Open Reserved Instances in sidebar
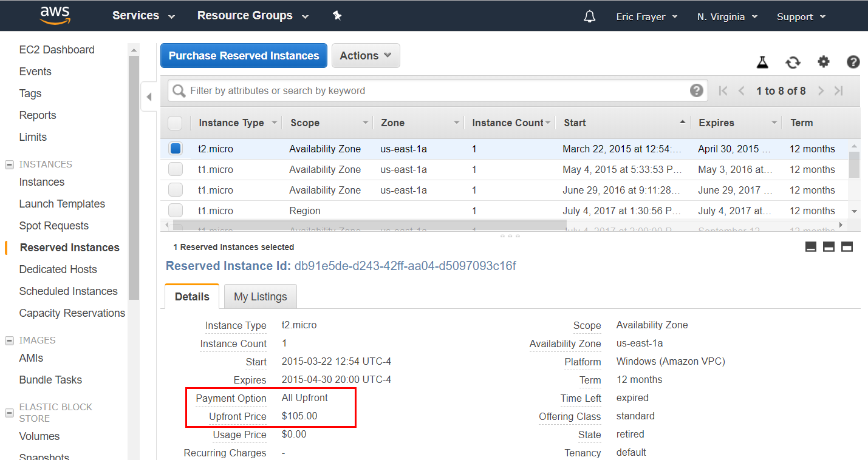The height and width of the screenshot is (460, 868). click(70, 248)
